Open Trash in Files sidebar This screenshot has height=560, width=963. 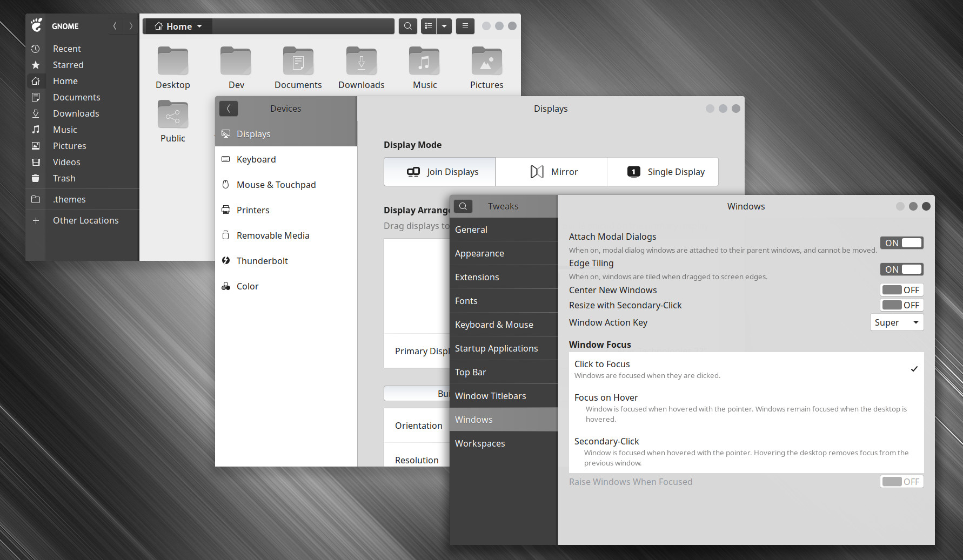(x=82, y=178)
